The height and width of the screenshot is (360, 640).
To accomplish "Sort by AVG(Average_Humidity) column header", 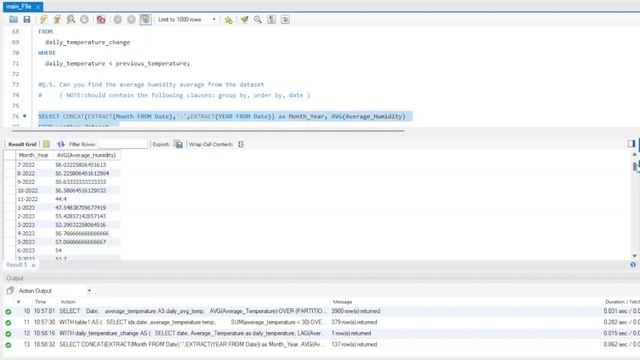I will pos(87,155).
